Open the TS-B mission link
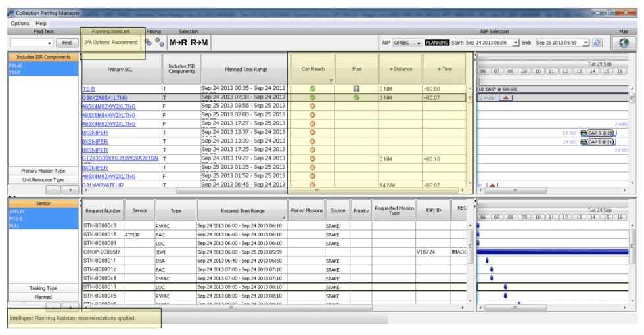 pyautogui.click(x=89, y=89)
